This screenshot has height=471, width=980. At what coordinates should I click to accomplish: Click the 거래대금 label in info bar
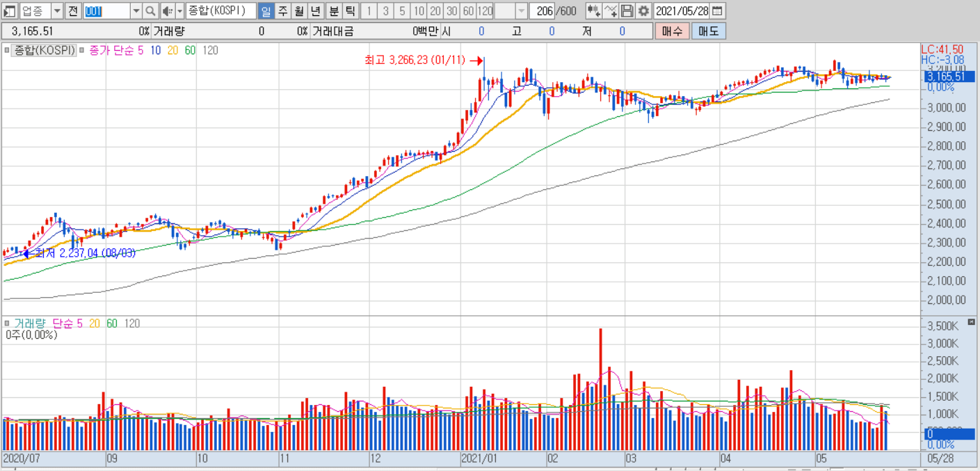pos(333,31)
